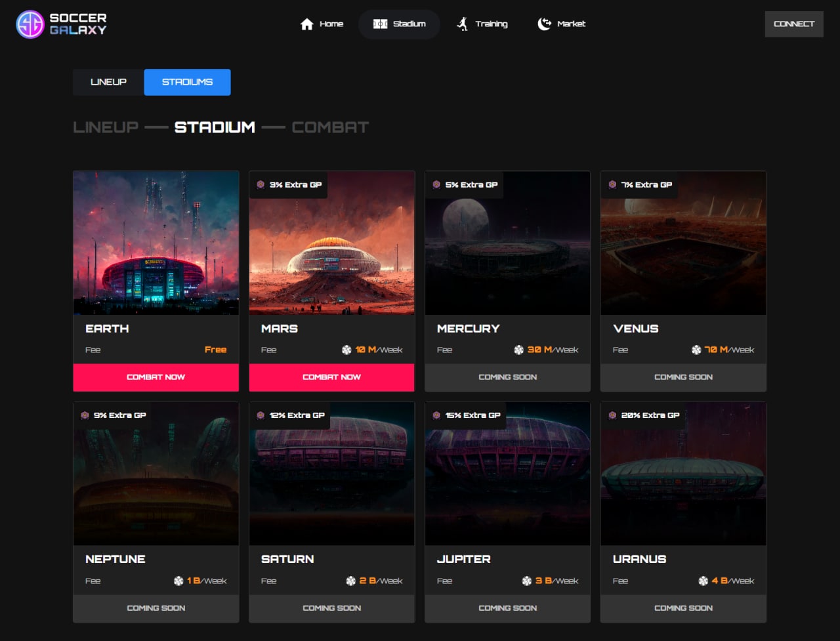Screen dimensions: 840x641
Task: Click the Lineup step in breadcrumb
Action: [x=106, y=127]
